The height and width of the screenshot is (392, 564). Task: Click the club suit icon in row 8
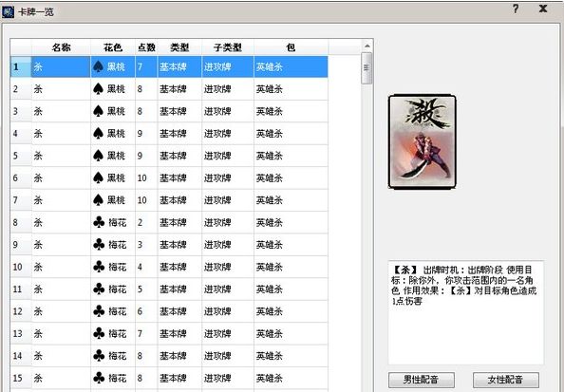[x=99, y=223]
